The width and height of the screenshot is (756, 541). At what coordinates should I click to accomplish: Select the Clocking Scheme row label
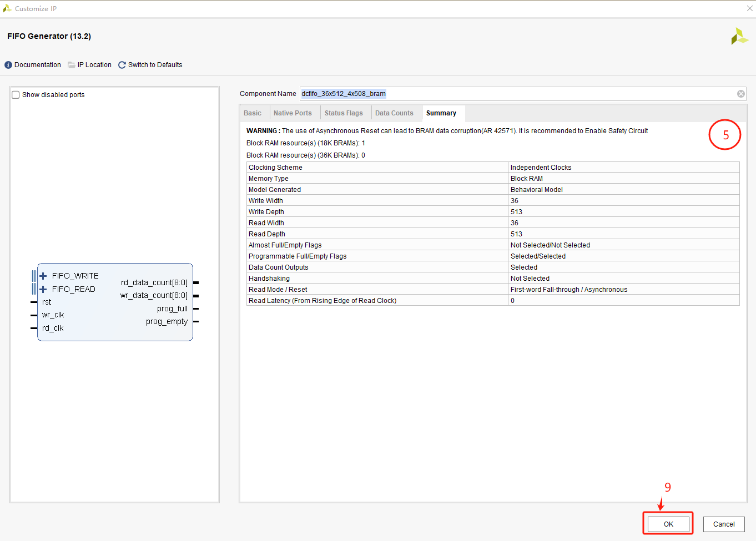275,168
